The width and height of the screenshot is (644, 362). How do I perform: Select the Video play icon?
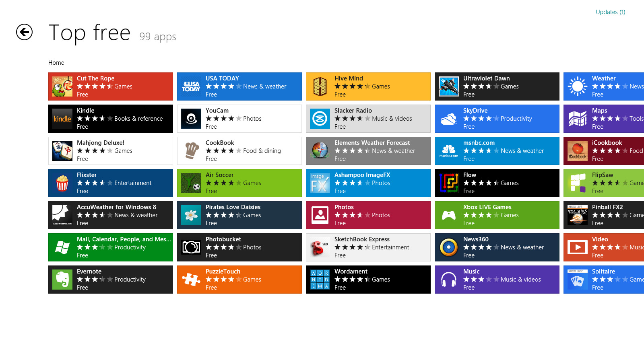coord(578,247)
